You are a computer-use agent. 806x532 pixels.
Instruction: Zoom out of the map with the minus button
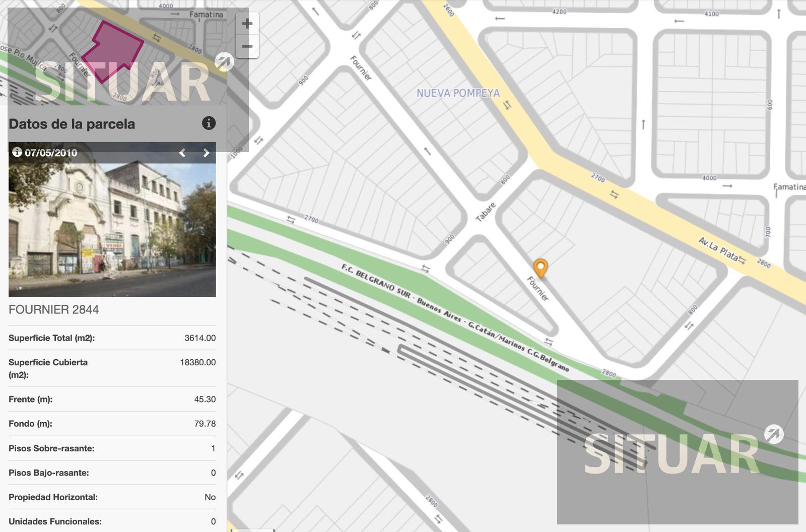pyautogui.click(x=247, y=47)
